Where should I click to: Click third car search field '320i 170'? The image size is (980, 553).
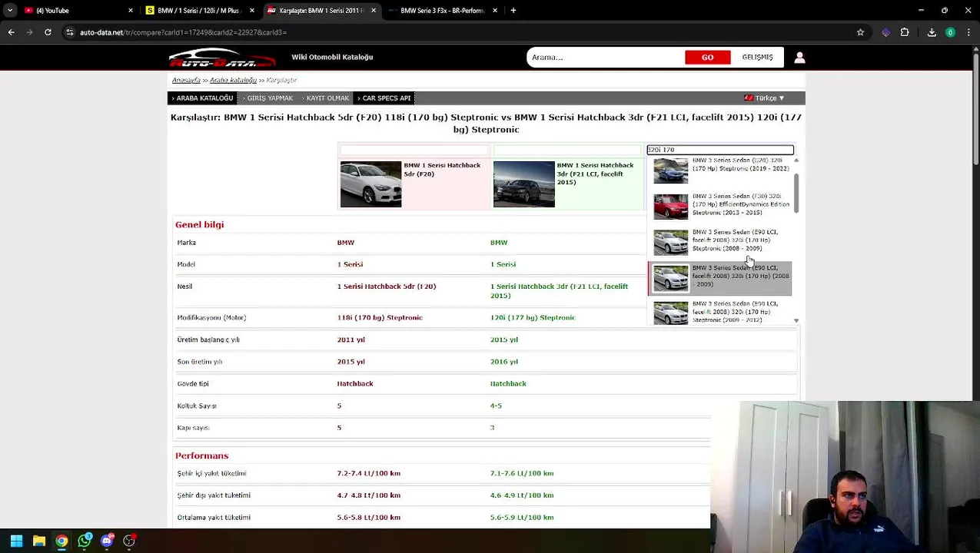click(x=720, y=150)
